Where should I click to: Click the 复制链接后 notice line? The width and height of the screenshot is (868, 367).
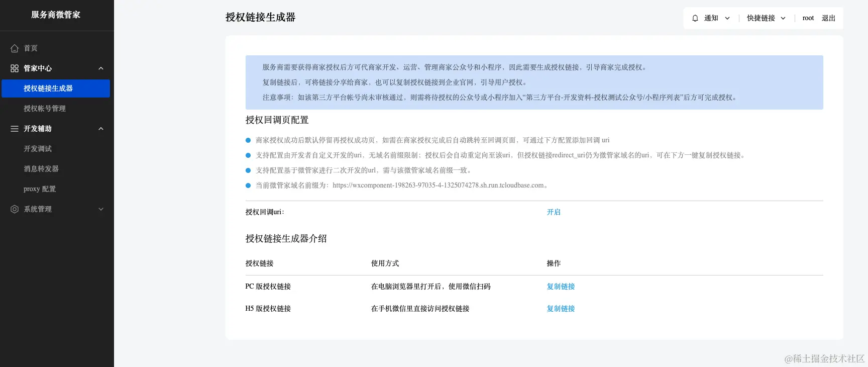click(x=396, y=82)
